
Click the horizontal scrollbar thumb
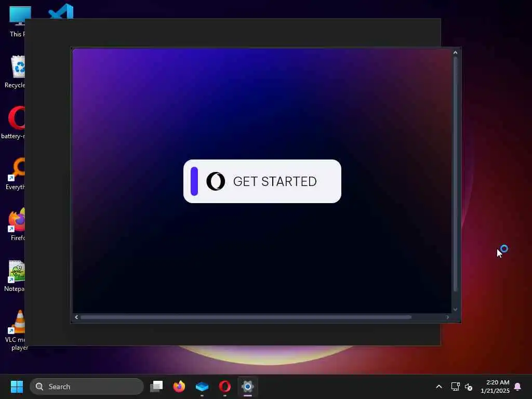246,317
